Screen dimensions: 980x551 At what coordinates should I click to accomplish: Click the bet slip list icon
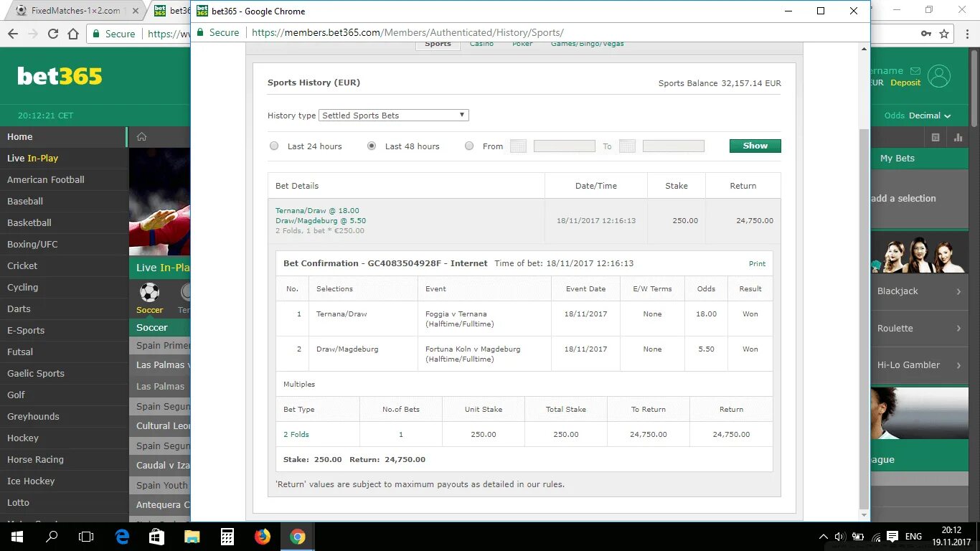936,137
